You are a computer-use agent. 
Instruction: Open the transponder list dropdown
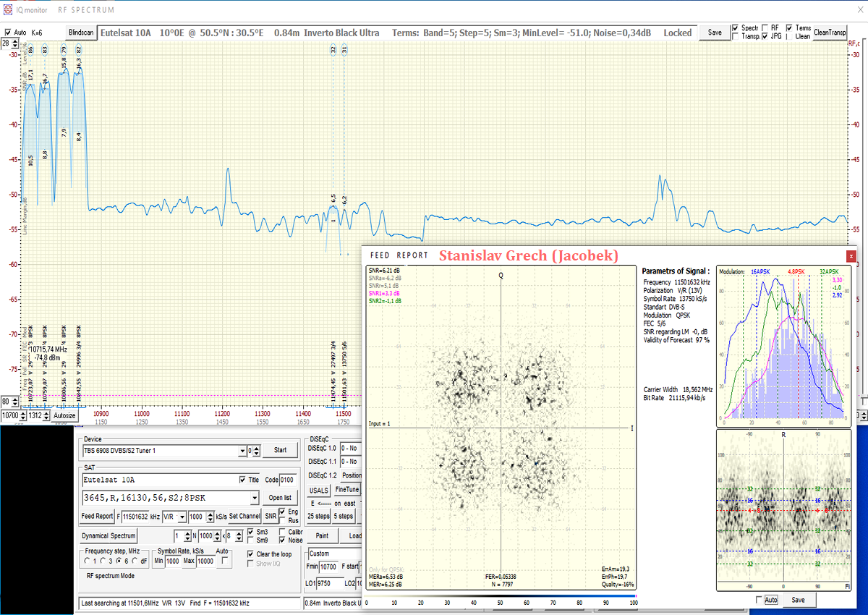click(x=253, y=498)
